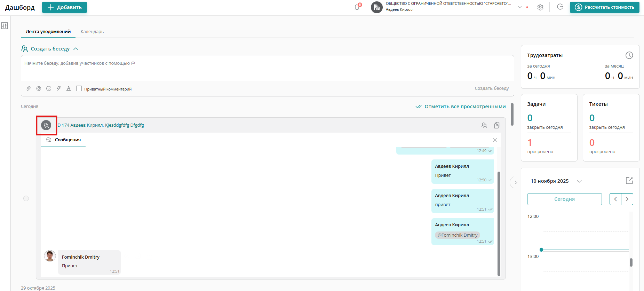Image resolution: width=644 pixels, height=291 pixels.
Task: Click the @ mention icon in editor
Action: click(x=39, y=88)
